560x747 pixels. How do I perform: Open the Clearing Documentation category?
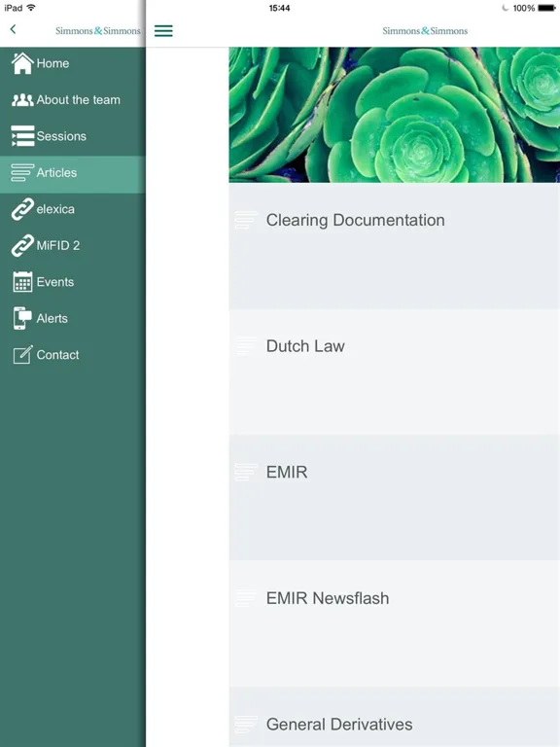coord(395,246)
